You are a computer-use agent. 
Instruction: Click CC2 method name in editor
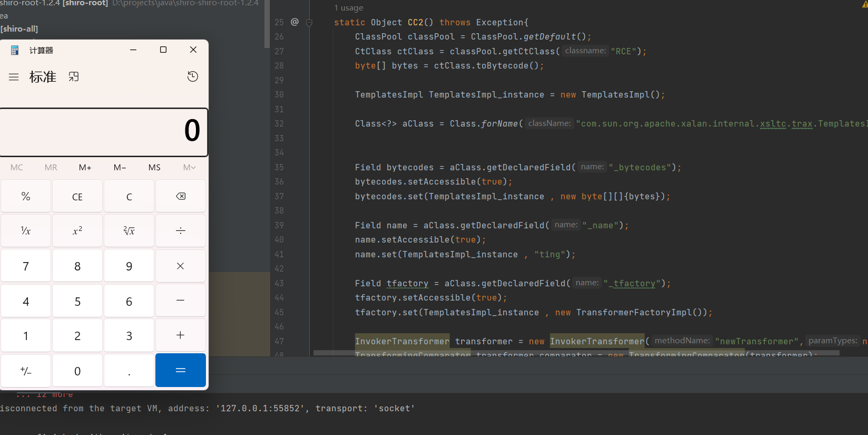[416, 22]
